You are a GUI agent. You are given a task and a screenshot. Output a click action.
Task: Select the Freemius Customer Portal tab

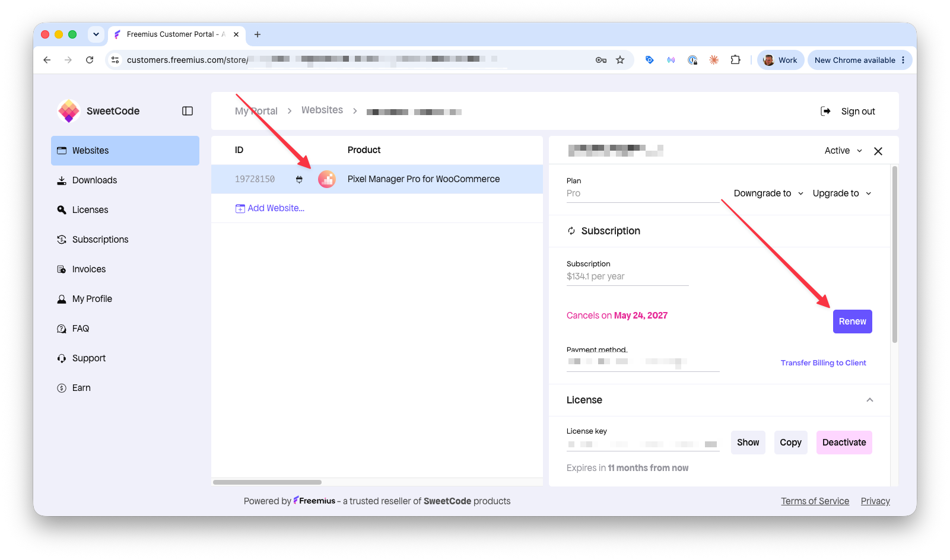(x=176, y=34)
